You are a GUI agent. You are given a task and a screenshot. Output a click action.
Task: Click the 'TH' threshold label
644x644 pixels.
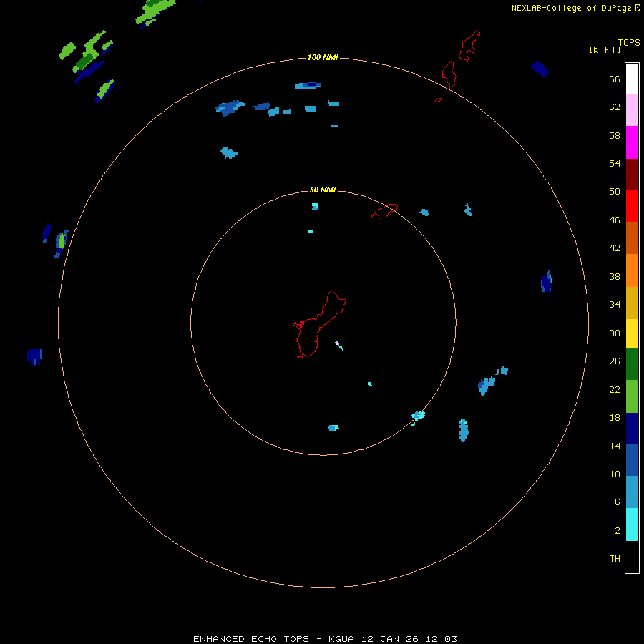tap(615, 559)
